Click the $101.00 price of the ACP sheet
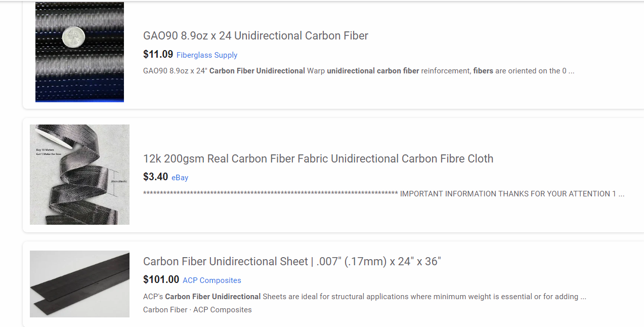Screen dimensions: 644x327 tap(161, 279)
